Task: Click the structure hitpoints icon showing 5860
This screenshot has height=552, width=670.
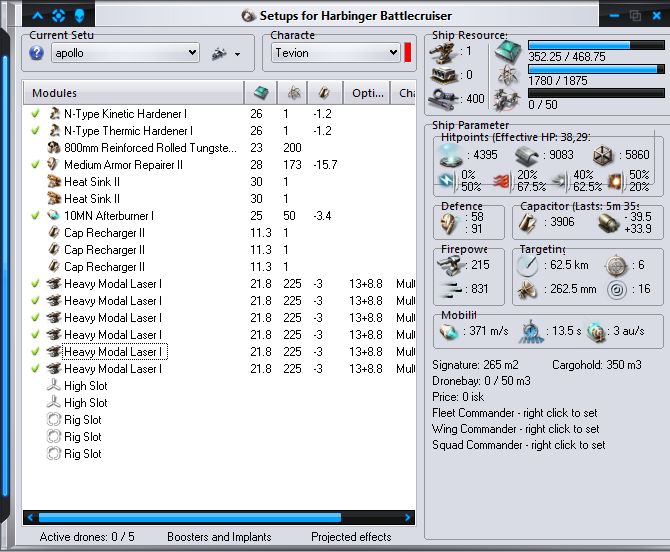Action: coord(603,156)
